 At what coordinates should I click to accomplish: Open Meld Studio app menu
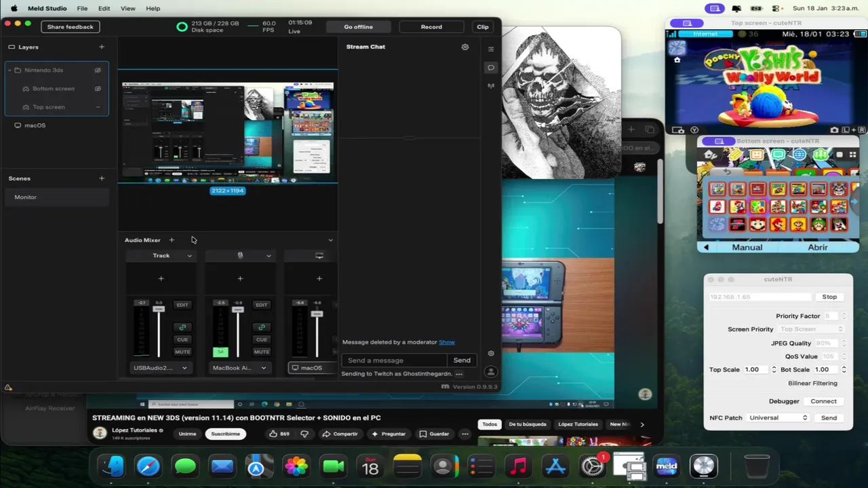click(x=47, y=8)
